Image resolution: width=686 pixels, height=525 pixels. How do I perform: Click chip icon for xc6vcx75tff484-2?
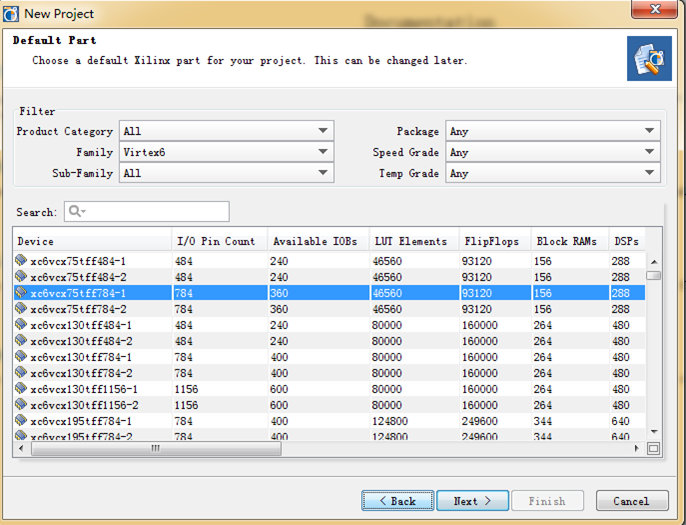click(x=21, y=276)
